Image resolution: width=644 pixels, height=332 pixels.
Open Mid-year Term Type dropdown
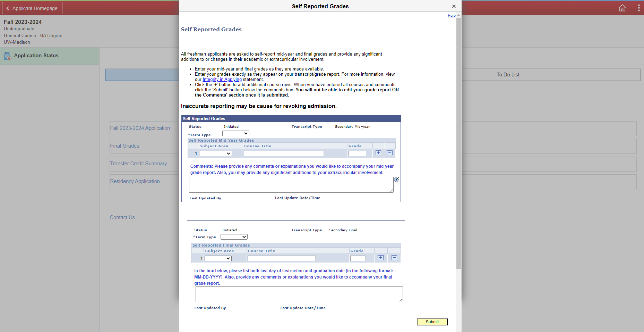[236, 133]
